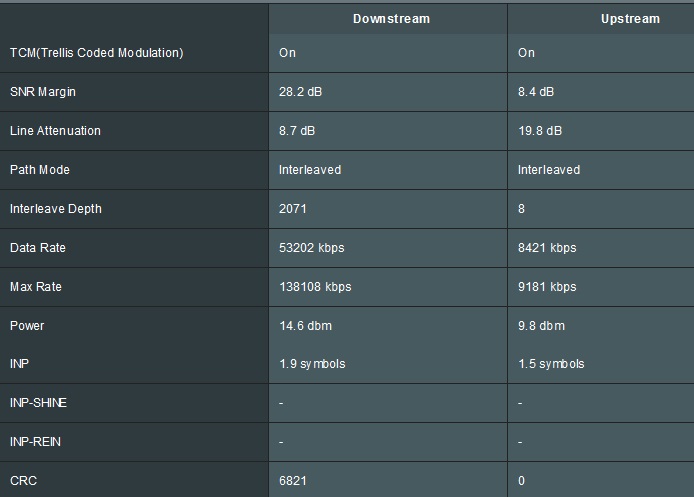This screenshot has width=694, height=497.
Task: Click the upstream power 9.8 dbm
Action: click(541, 325)
